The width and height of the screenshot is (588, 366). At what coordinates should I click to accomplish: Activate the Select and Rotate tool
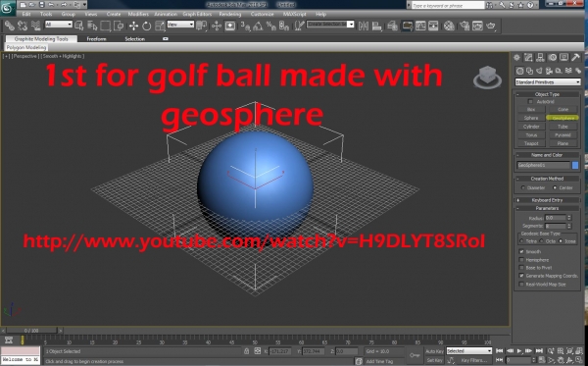click(x=147, y=26)
